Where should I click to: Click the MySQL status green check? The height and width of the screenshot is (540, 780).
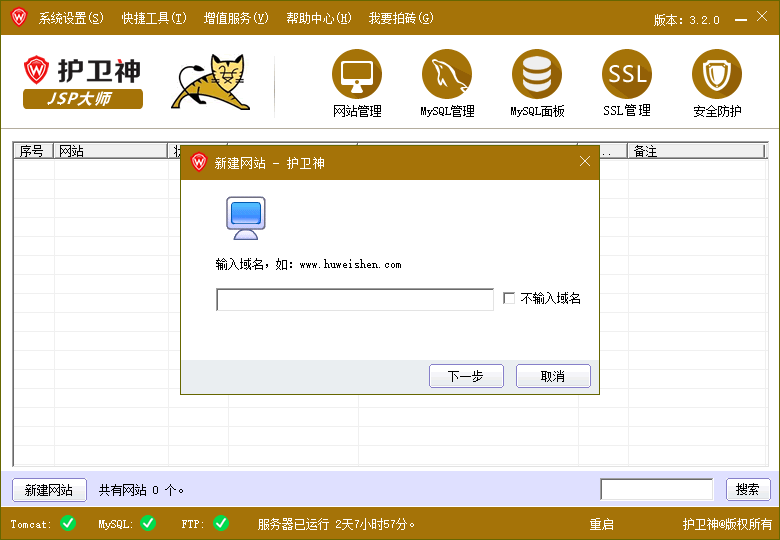pyautogui.click(x=148, y=523)
